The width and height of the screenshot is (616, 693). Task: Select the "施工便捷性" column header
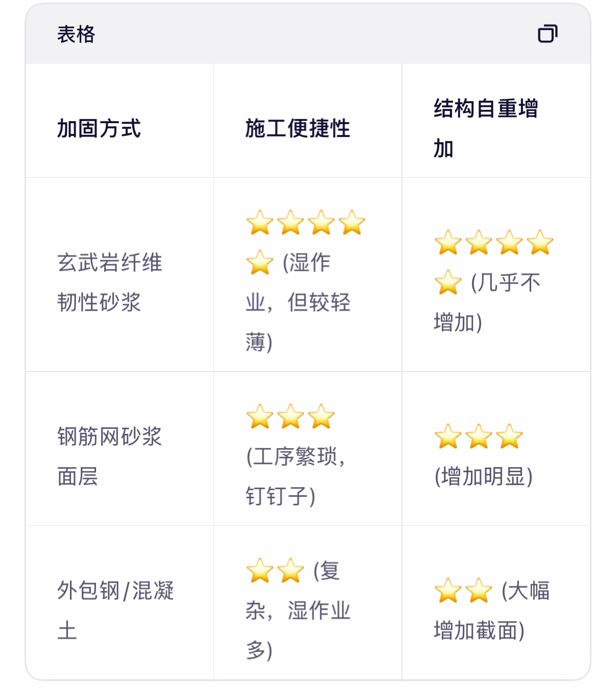click(x=297, y=128)
